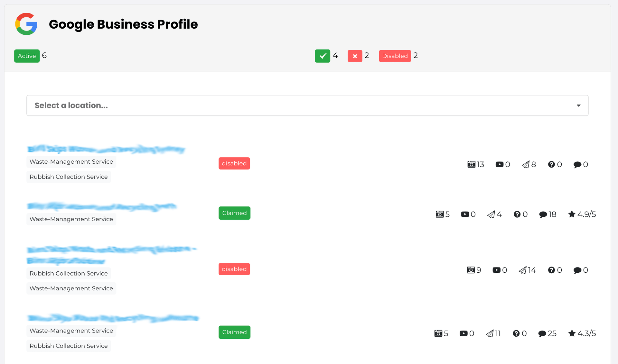Click the Active status badge
The width and height of the screenshot is (618, 364).
pos(26,56)
